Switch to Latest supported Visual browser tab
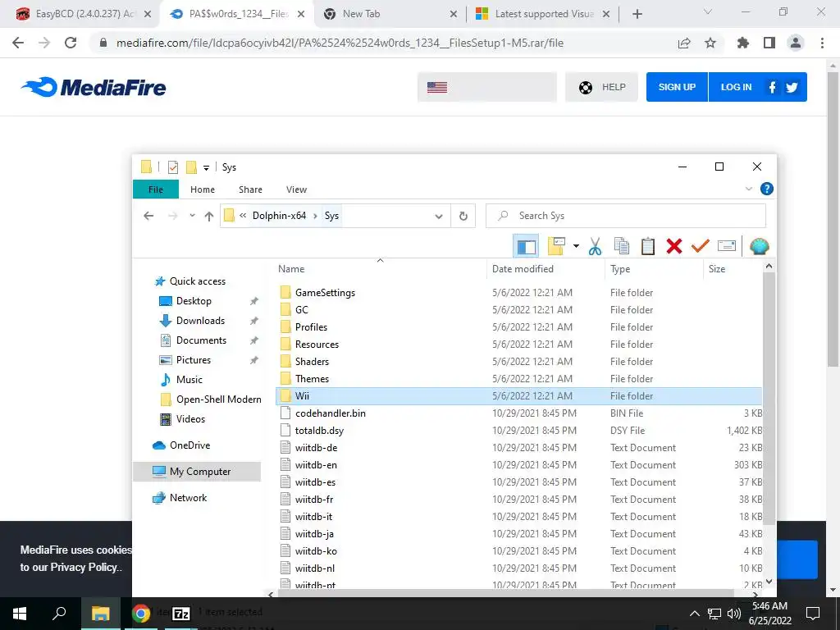This screenshot has width=840, height=630. [x=544, y=14]
